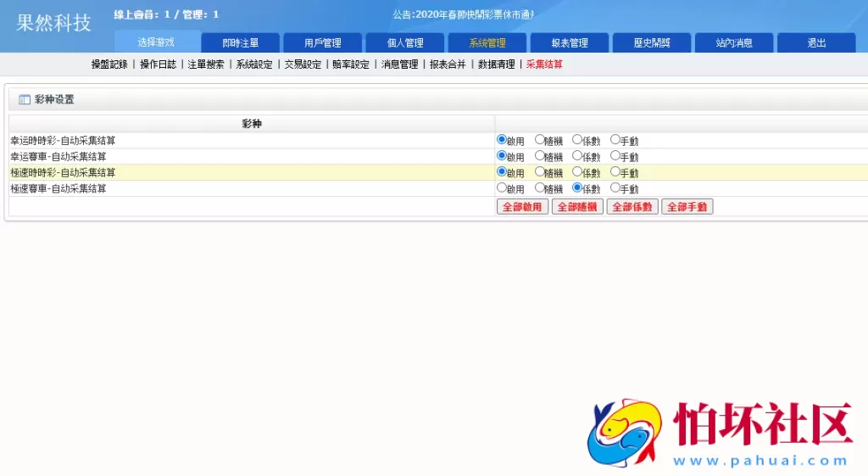Select 啟用 for 幸运賽車 row
Image resolution: width=868 pixels, height=476 pixels.
502,156
